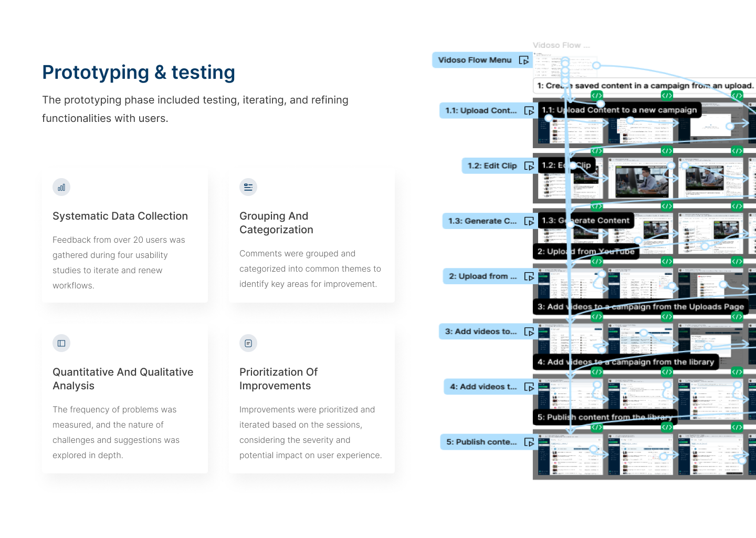Click the note icon above Prioritization Of Improvements
The image size is (756, 538).
tap(248, 344)
